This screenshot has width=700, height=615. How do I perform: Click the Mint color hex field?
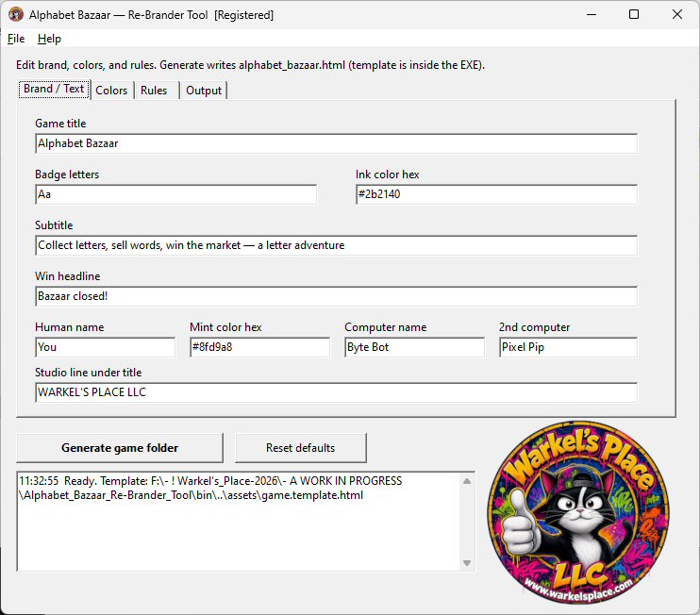click(259, 347)
